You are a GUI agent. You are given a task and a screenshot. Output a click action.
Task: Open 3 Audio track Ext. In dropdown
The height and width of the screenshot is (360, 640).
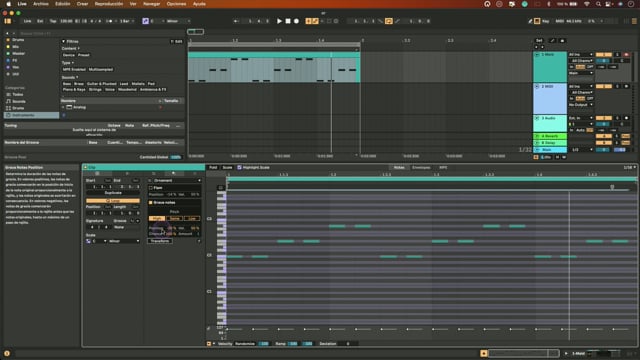point(580,118)
